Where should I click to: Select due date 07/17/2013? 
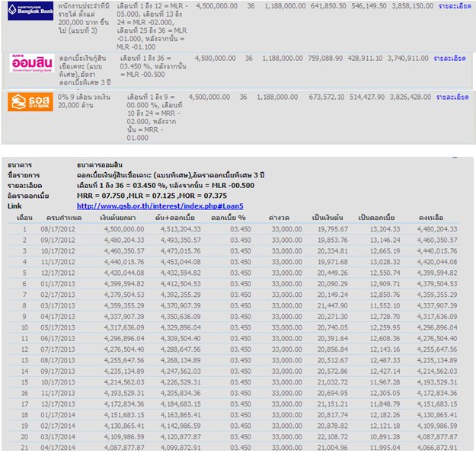click(58, 349)
